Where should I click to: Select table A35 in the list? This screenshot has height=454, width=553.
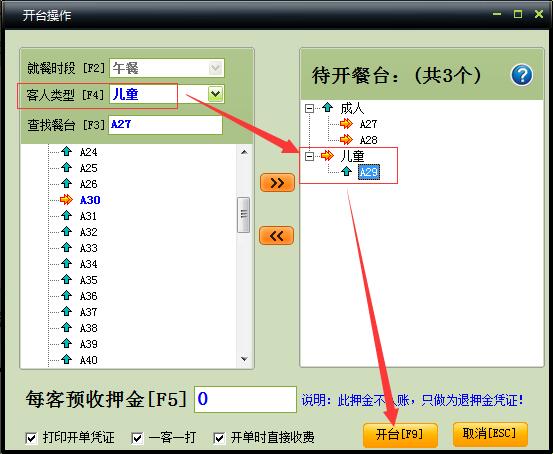tap(88, 280)
